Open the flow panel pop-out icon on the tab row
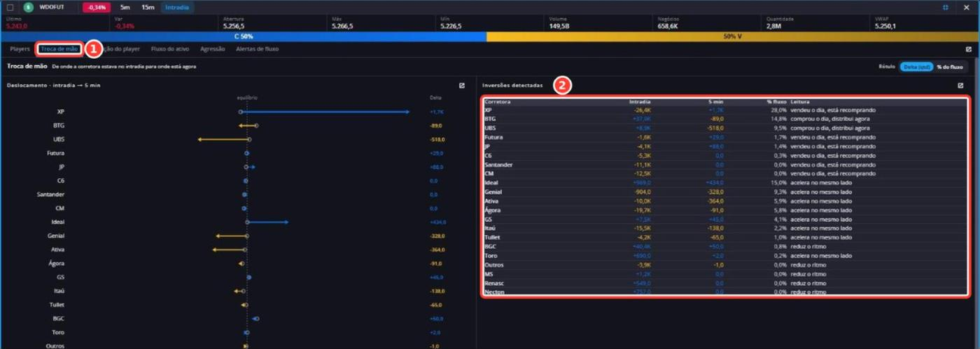The width and height of the screenshot is (980, 349). point(969,49)
